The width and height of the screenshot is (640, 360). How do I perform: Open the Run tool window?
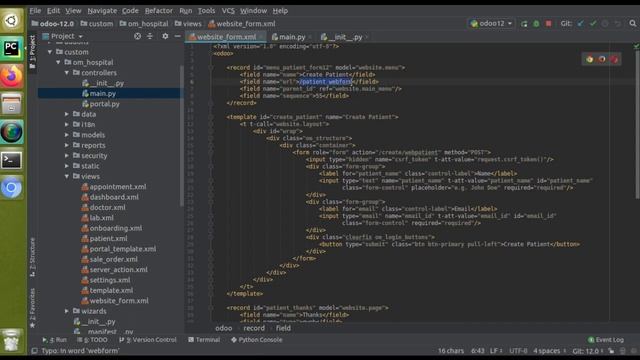pyautogui.click(x=54, y=340)
